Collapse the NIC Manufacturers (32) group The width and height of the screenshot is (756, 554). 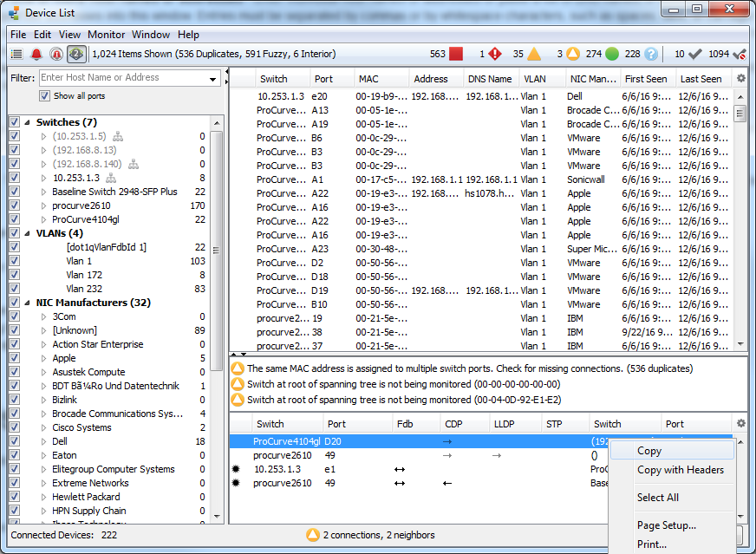click(28, 303)
